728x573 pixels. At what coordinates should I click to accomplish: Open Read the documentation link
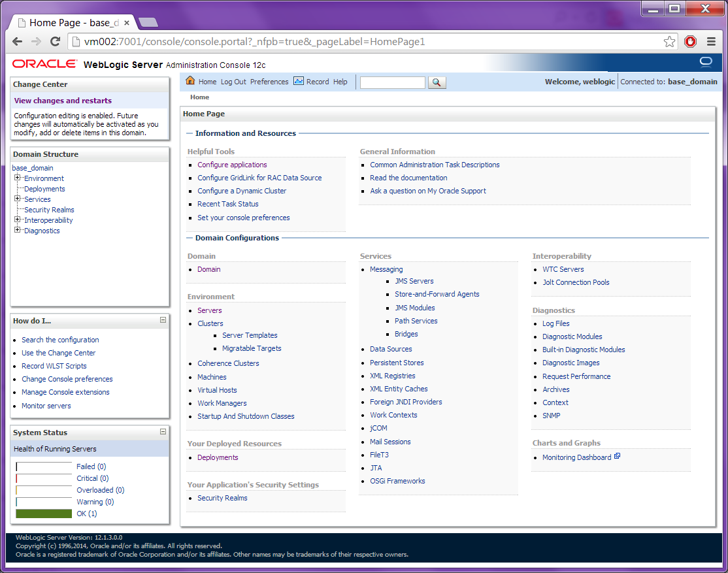408,178
